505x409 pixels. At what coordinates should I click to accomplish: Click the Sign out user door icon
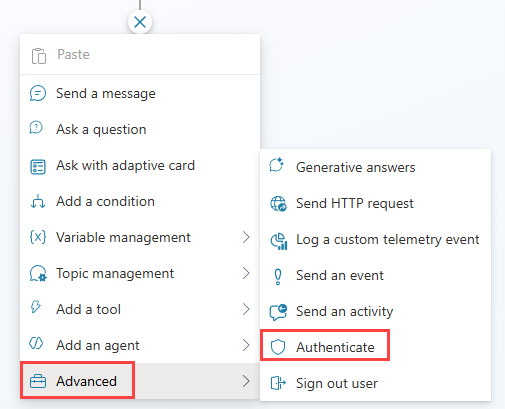[278, 383]
